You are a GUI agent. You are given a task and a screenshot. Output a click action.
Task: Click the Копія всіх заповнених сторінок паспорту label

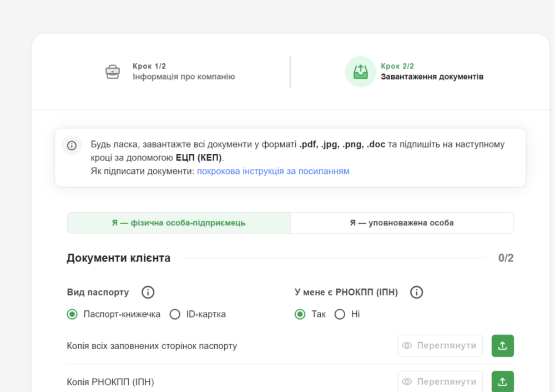coord(152,346)
